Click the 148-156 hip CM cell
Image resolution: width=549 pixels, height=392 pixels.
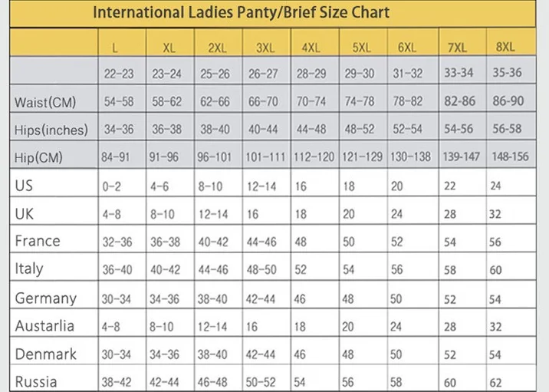point(510,156)
